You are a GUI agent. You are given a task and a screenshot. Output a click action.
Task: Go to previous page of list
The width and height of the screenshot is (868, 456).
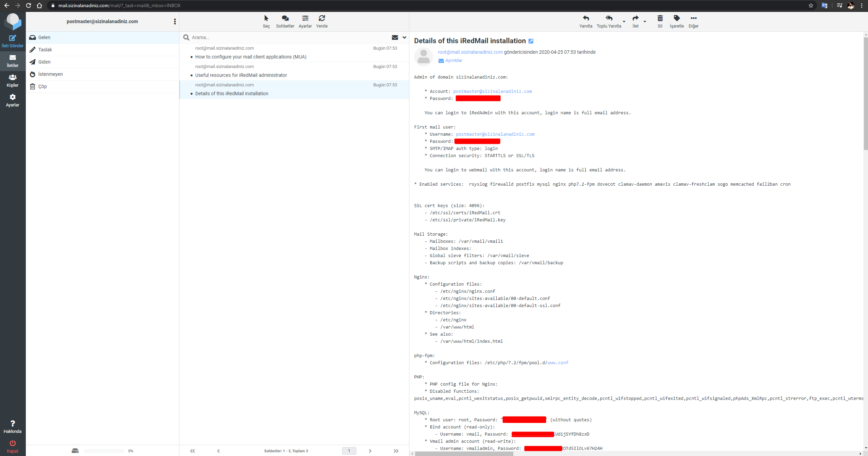click(x=218, y=451)
